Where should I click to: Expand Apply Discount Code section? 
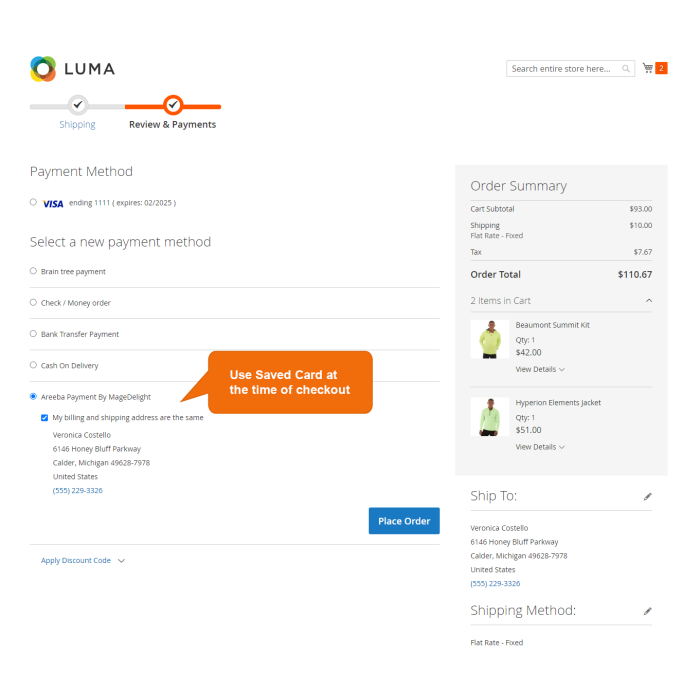point(83,561)
